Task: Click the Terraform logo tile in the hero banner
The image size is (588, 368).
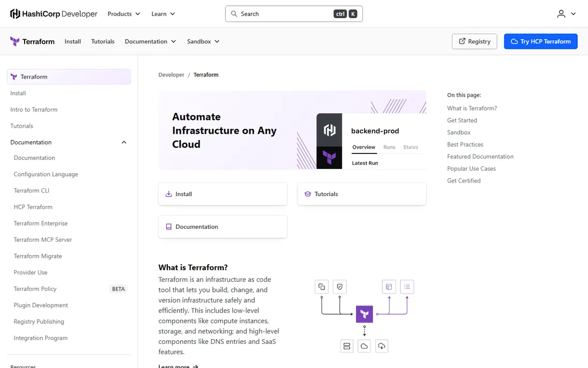Action: 329,158
